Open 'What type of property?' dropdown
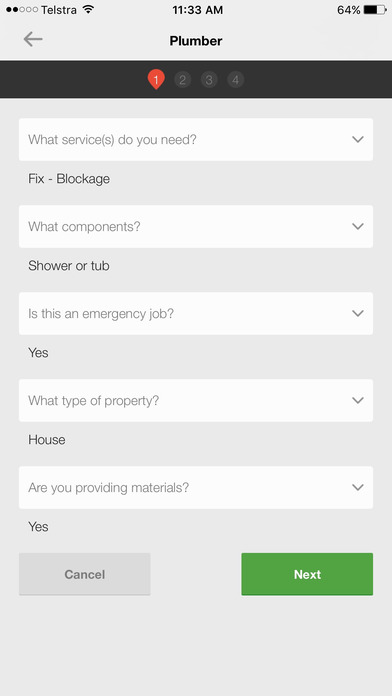The width and height of the screenshot is (392, 696). 196,400
